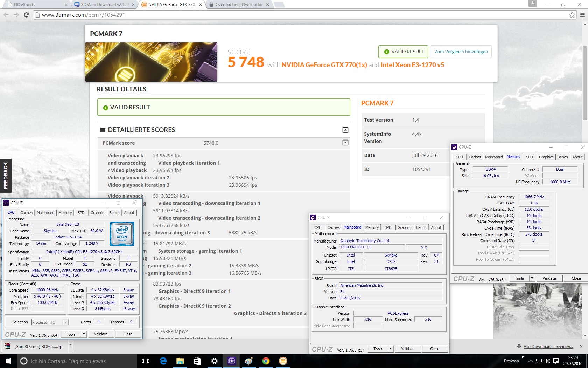Image resolution: width=588 pixels, height=368 pixels.
Task: Open Tools dropdown arrow in right CPU-Z
Action: coord(532,278)
